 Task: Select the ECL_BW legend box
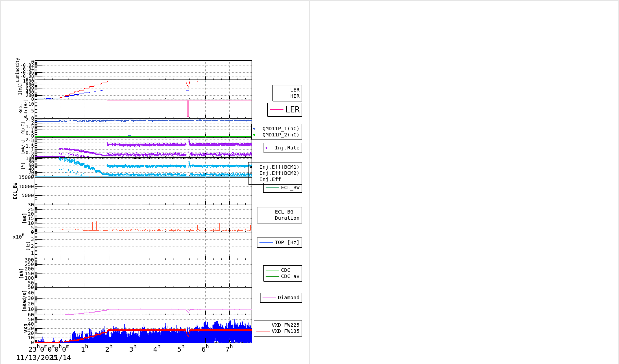pos(283,188)
